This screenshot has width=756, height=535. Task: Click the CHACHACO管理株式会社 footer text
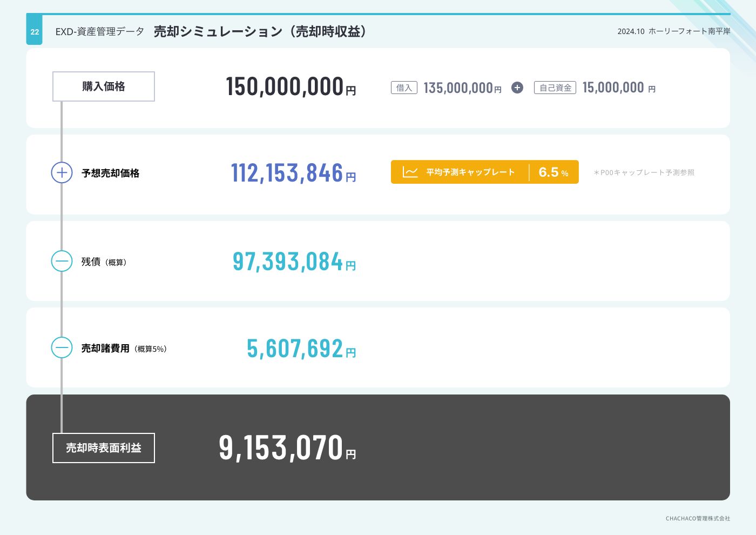698,518
